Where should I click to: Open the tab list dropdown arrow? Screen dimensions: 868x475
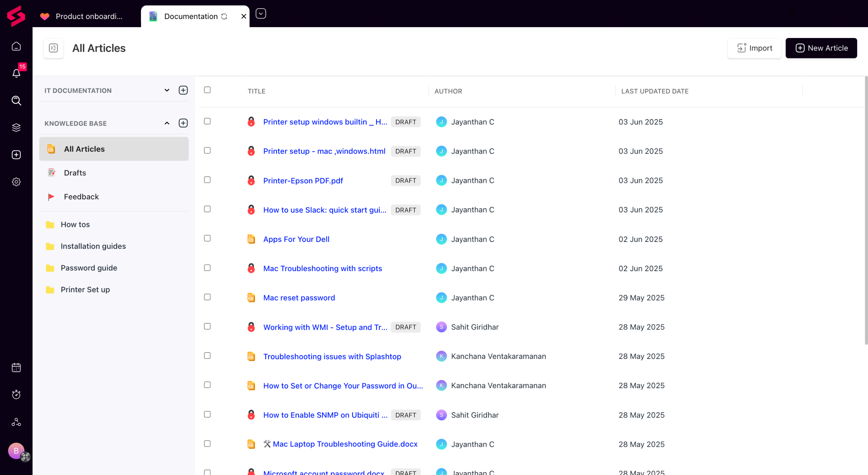[260, 14]
